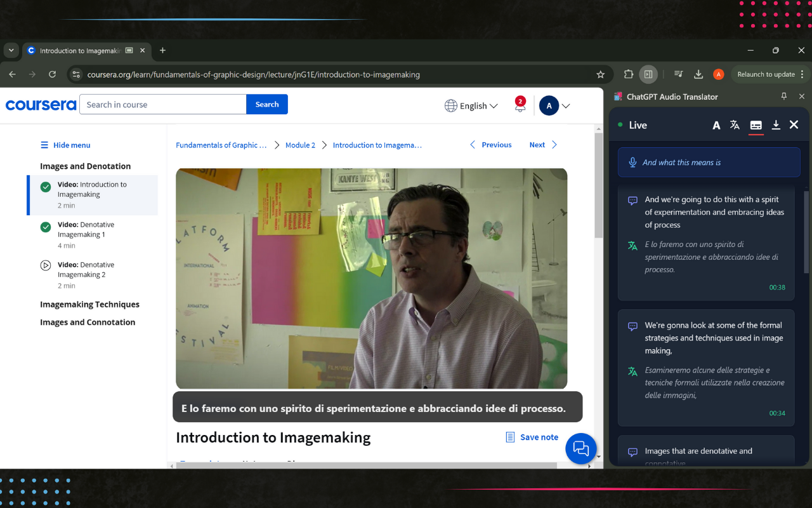Bookmark this page with star icon
This screenshot has width=812, height=508.
600,74
